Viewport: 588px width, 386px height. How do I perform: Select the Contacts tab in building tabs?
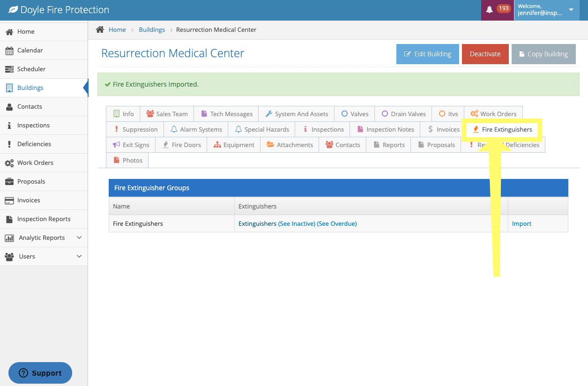[x=342, y=145]
